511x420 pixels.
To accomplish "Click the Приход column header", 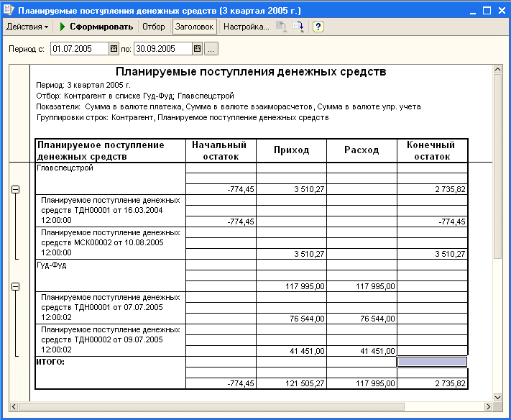I will click(x=291, y=150).
